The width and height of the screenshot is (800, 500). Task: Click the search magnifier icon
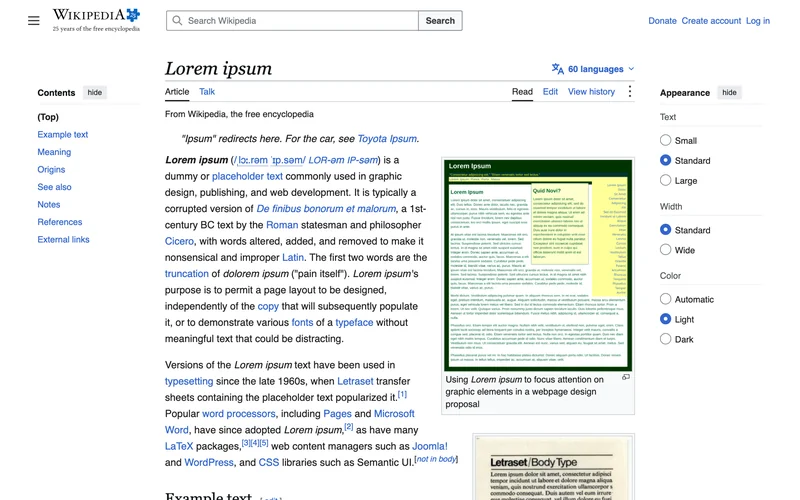(177, 20)
